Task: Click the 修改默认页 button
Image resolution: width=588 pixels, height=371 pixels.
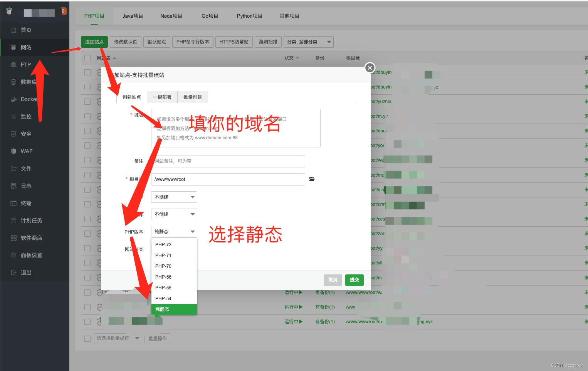Action: 126,42
